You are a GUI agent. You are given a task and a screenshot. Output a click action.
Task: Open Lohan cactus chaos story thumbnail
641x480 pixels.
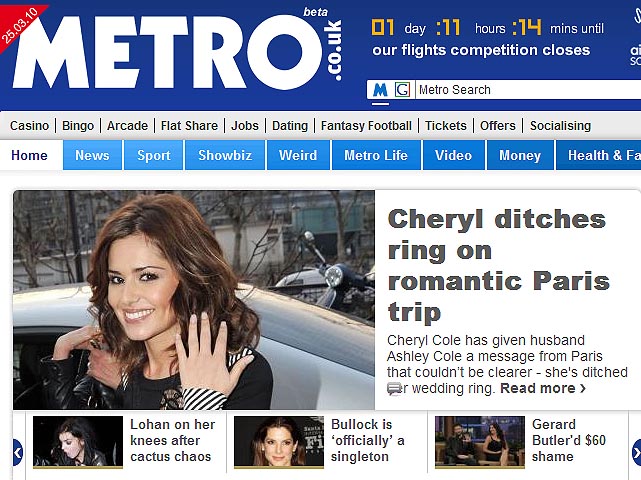78,442
